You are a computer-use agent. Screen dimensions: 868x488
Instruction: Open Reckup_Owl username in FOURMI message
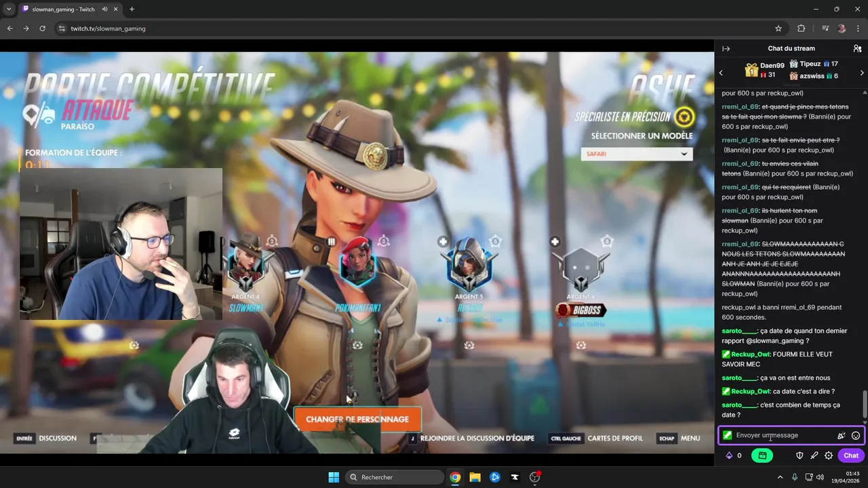pos(751,354)
